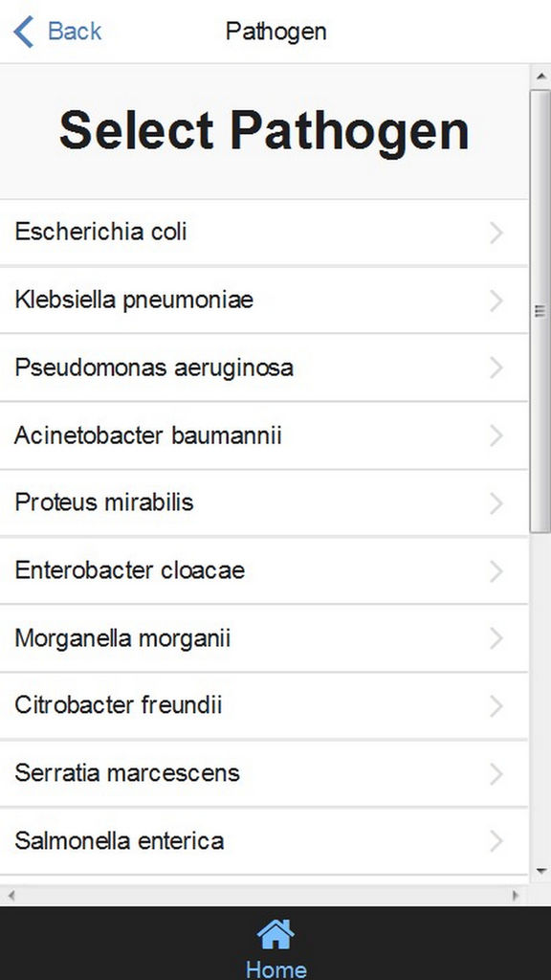Click the chevron beside Klebsiella pneumoniae
The height and width of the screenshot is (980, 551).
coord(496,301)
